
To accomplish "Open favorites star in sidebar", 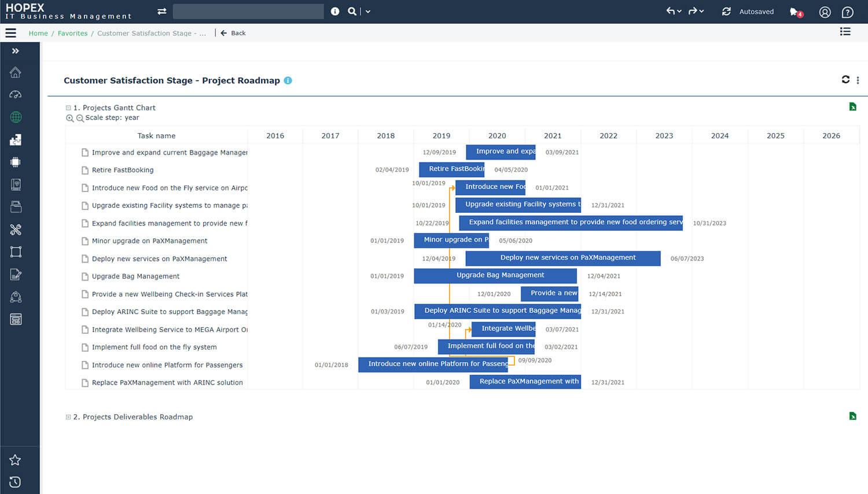I will [x=15, y=460].
